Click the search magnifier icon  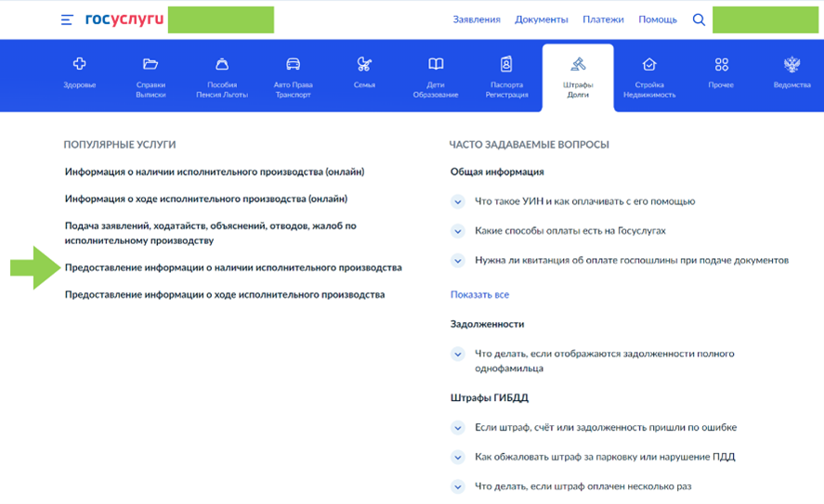tap(699, 19)
